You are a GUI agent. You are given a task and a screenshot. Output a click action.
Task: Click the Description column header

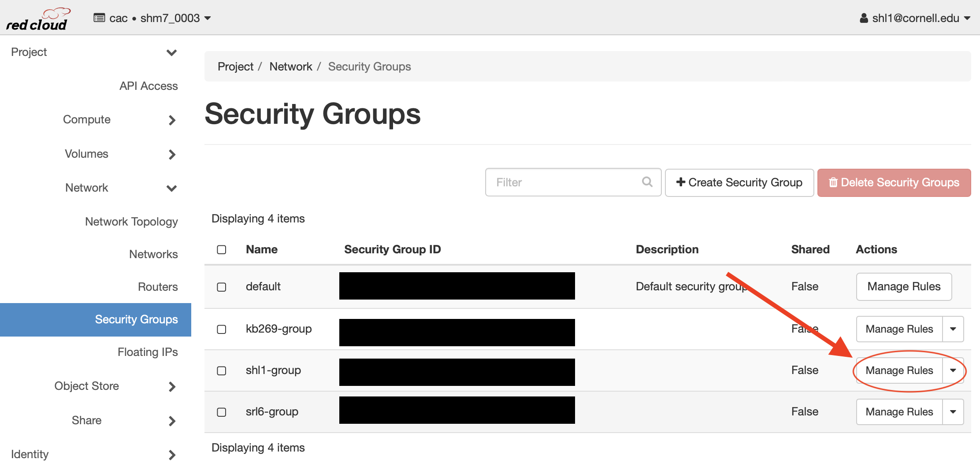tap(667, 249)
